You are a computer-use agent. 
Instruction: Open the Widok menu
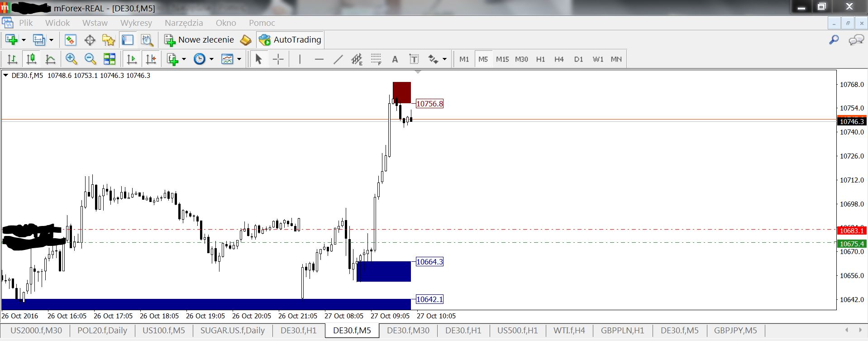pyautogui.click(x=57, y=23)
